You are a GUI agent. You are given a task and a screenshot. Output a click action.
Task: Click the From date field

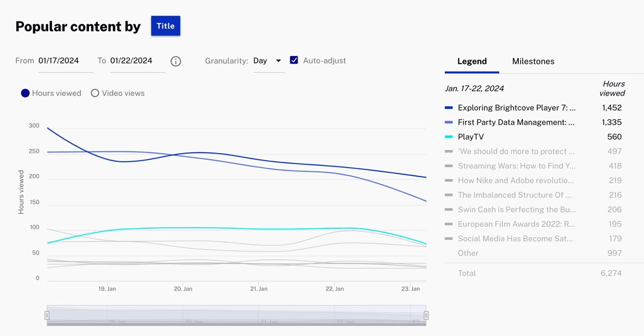(65, 61)
